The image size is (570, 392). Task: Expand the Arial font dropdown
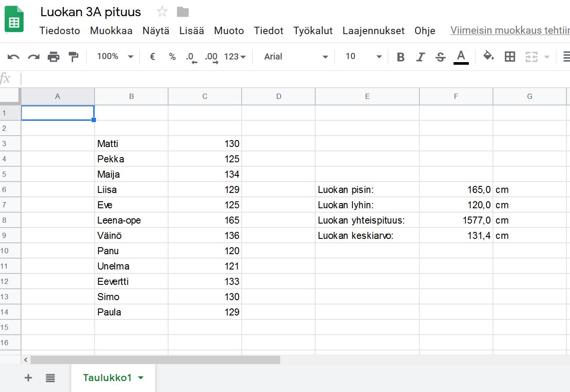click(x=296, y=56)
